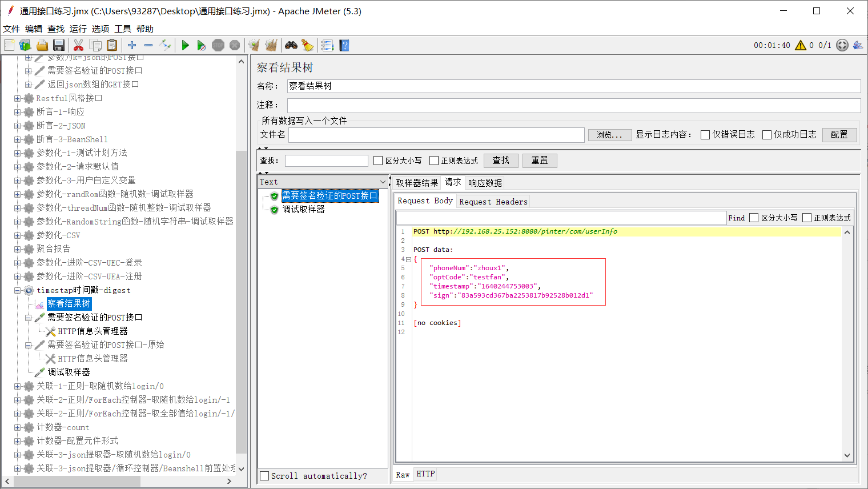Toggle 正则表达式 checkbox beside 查找 field
This screenshot has height=489, width=868.
[434, 161]
